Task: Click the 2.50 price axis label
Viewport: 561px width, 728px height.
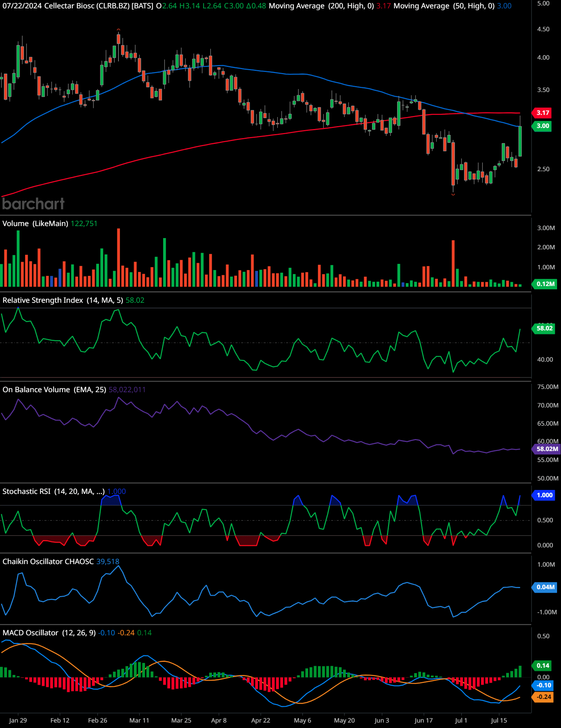Action: pos(543,169)
